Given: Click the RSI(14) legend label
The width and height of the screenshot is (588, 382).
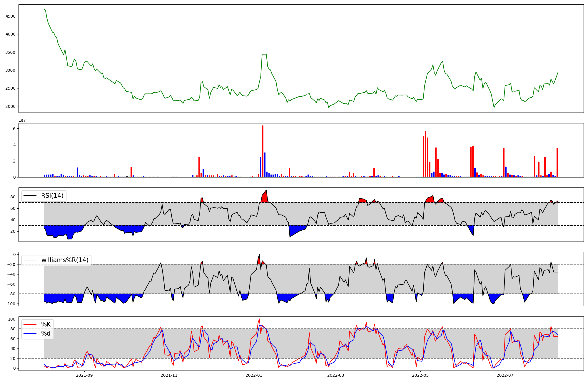Looking at the screenshot, I should coord(52,196).
